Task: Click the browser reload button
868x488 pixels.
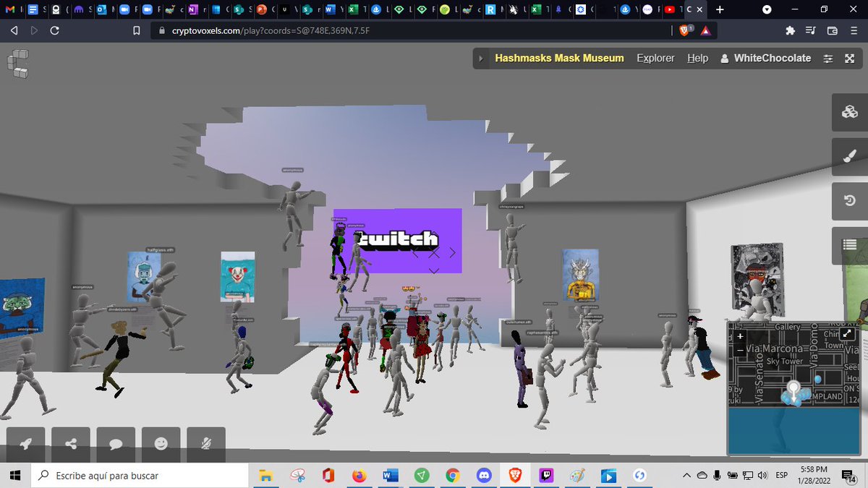Action: (54, 31)
